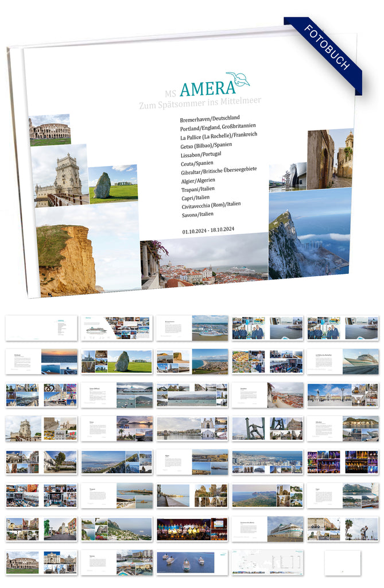
Task: Select the Rock of Gibraltar cover photo
Action: (x=309, y=235)
